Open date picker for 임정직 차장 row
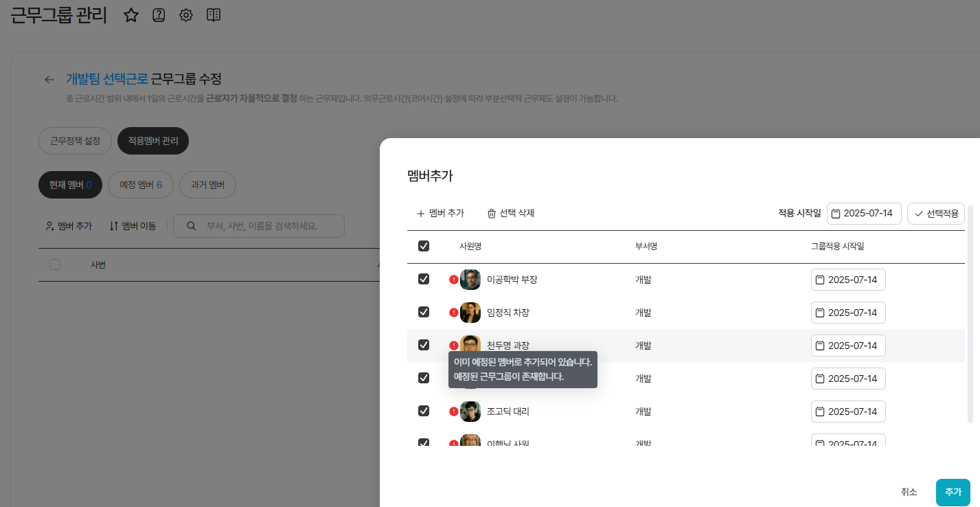The width and height of the screenshot is (980, 507). tap(848, 313)
